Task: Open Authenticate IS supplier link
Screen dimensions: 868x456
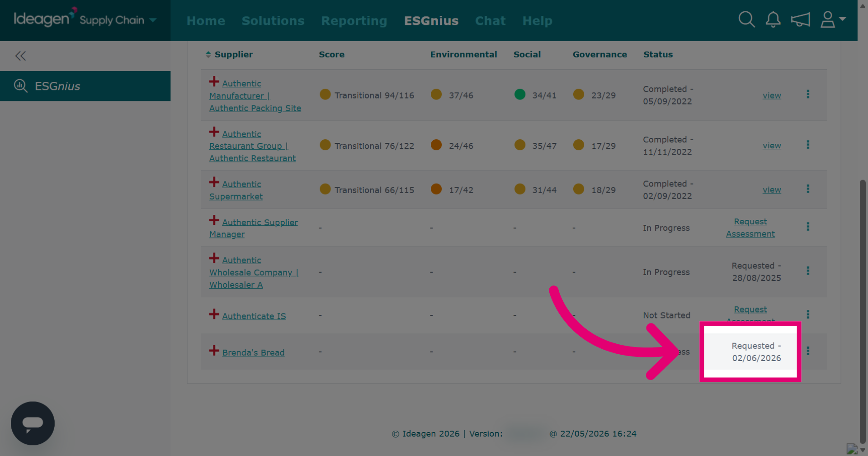Action: 254,316
